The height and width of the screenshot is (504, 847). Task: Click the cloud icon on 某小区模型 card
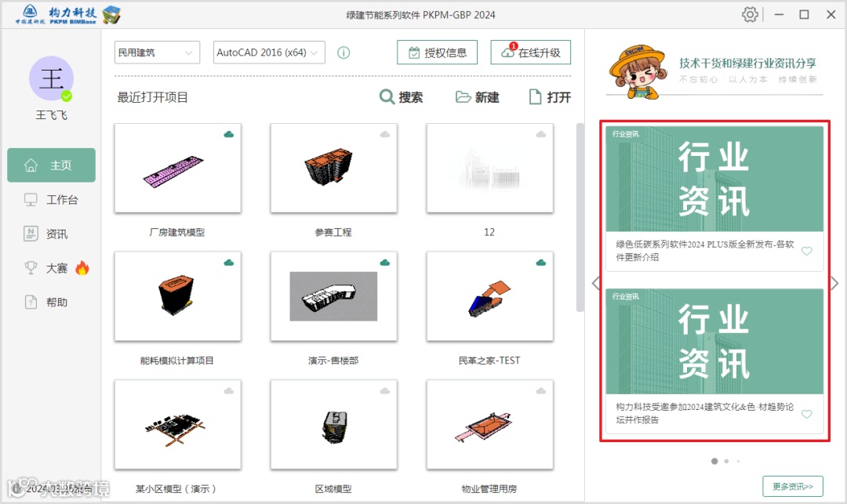[229, 391]
